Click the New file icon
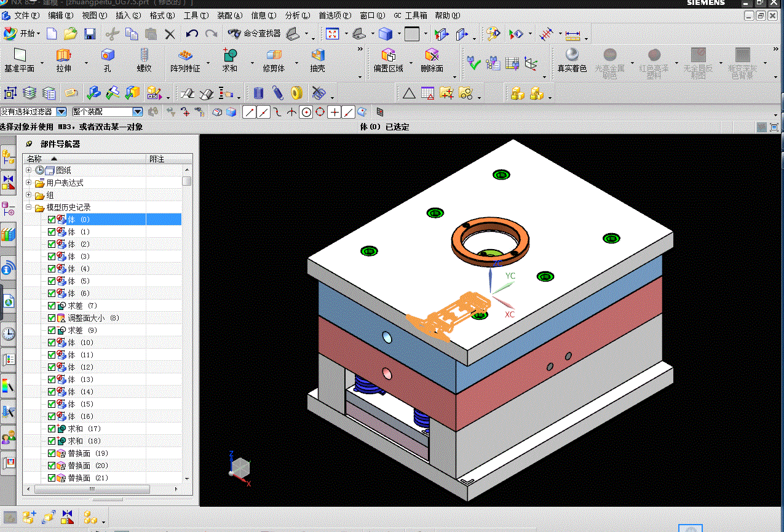 (52, 34)
